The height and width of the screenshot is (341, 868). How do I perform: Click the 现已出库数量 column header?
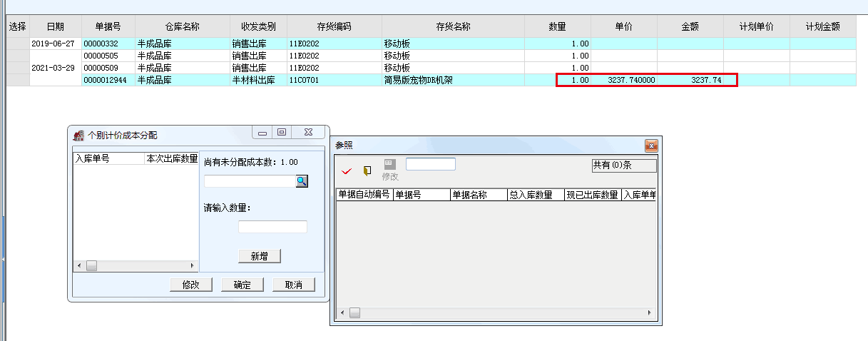[x=593, y=195]
